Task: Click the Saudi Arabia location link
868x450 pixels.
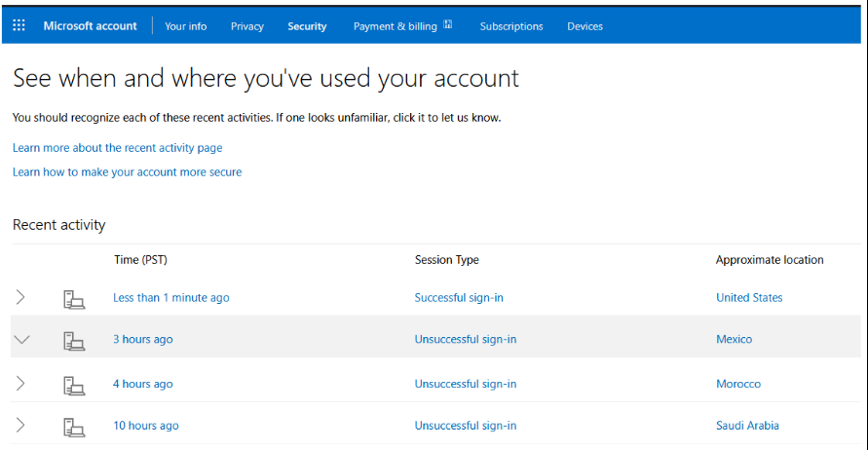Action: click(x=747, y=426)
